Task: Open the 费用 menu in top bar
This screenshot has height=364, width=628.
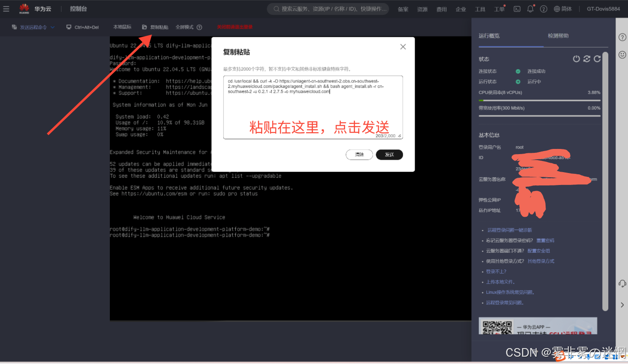Action: coord(441,9)
